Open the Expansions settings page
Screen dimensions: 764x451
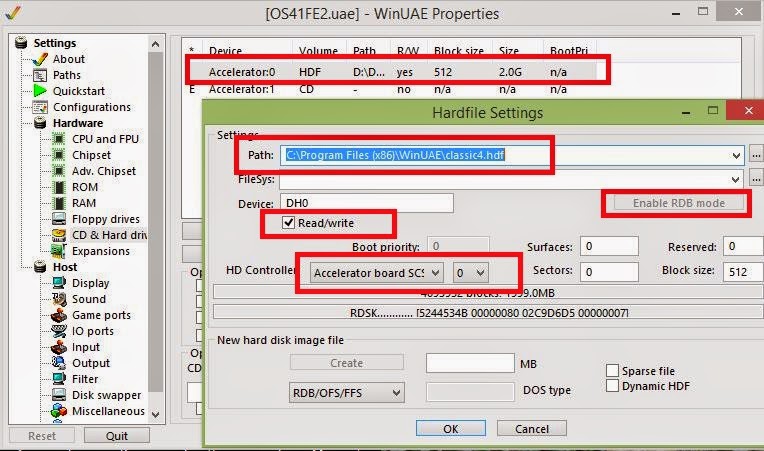[101, 251]
